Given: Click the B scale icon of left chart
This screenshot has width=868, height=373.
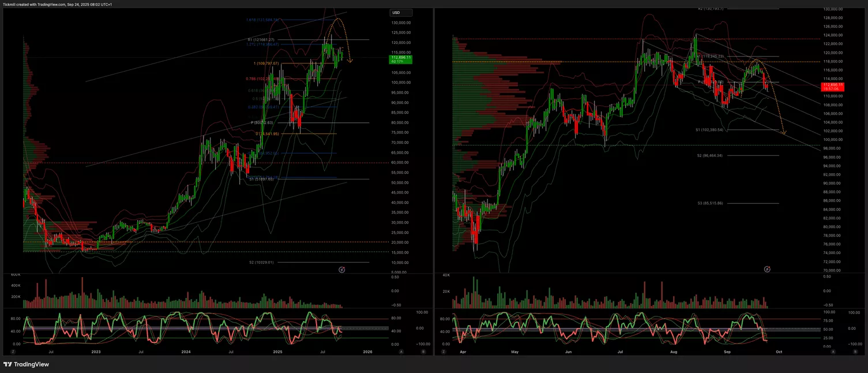Looking at the screenshot, I should click(x=423, y=351).
